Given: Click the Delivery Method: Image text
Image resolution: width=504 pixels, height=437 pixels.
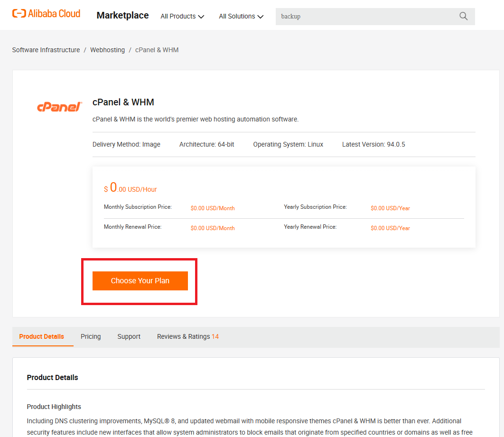Looking at the screenshot, I should (x=126, y=144).
